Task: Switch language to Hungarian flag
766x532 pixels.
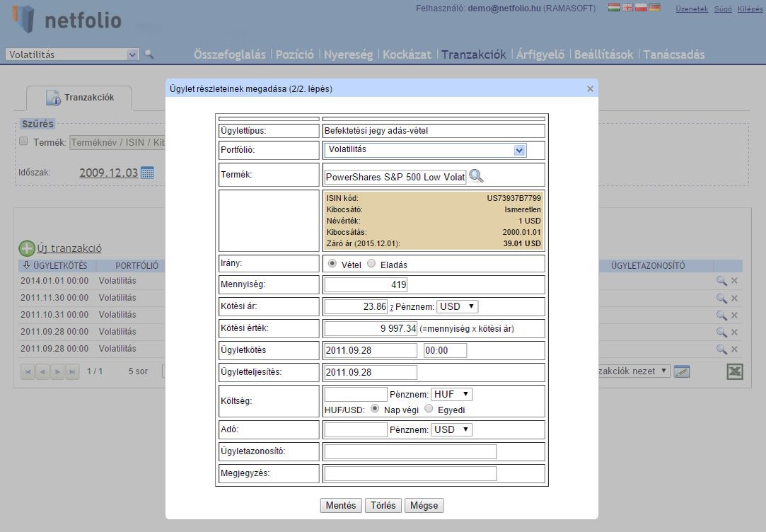Action: click(x=614, y=7)
